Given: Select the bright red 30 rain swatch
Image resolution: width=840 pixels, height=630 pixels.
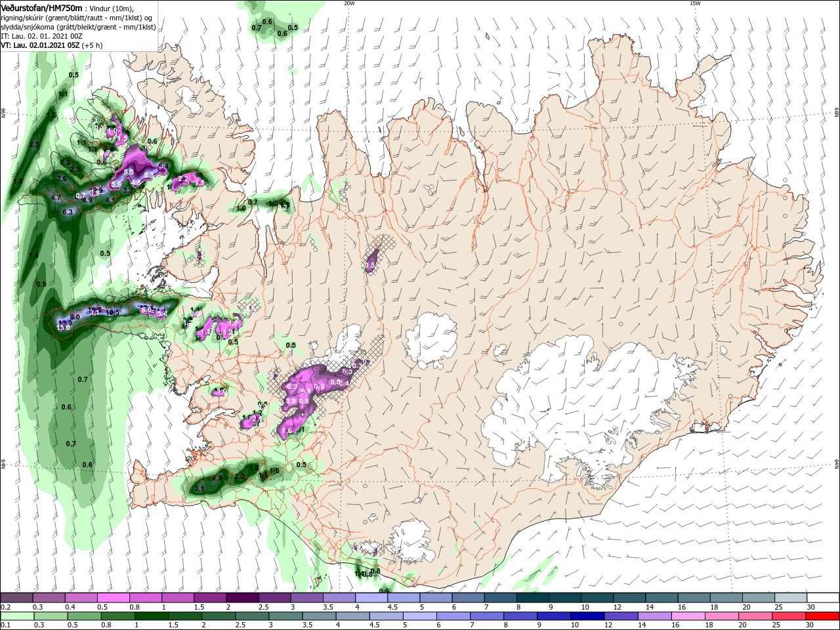Looking at the screenshot, I should 822,616.
